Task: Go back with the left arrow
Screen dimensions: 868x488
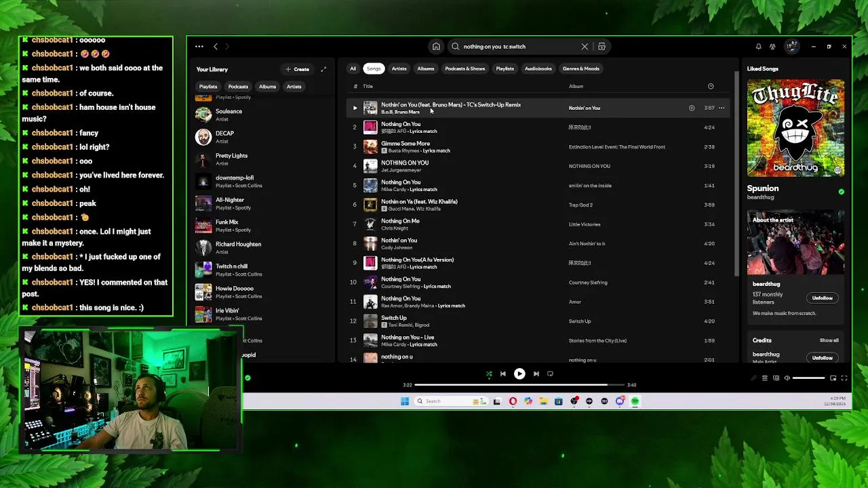Action: click(216, 47)
